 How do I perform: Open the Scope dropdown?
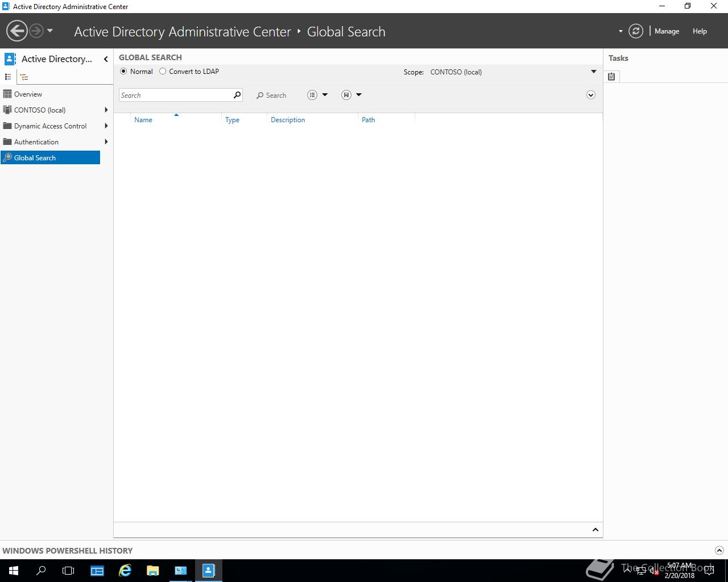pos(593,72)
